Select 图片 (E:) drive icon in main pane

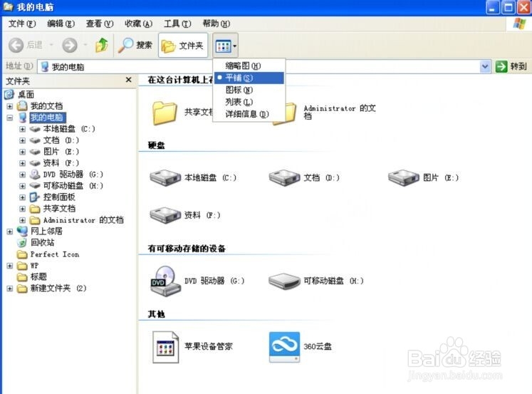[404, 178]
